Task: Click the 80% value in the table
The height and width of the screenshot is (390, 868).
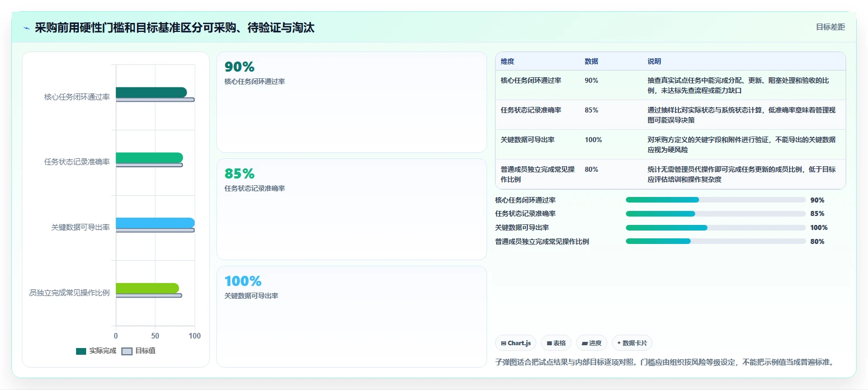Action: (x=591, y=170)
